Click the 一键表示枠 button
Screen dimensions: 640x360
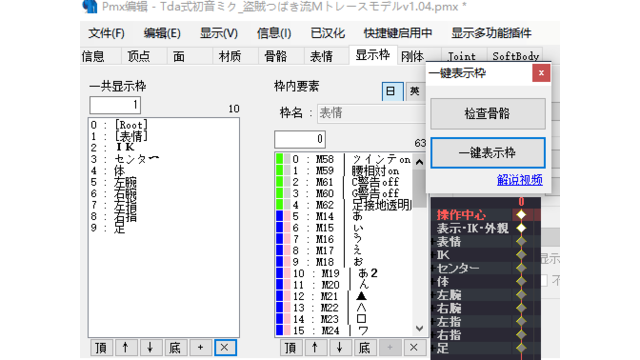(488, 153)
